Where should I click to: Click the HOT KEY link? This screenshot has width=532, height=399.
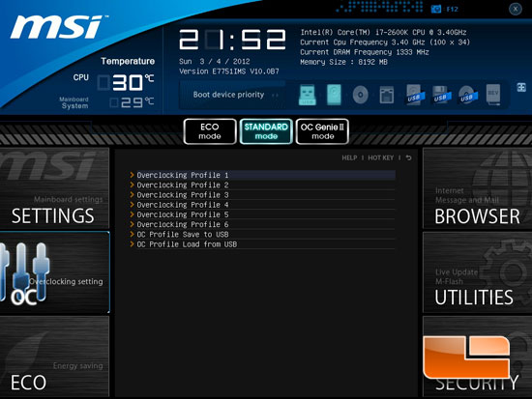[x=381, y=158]
